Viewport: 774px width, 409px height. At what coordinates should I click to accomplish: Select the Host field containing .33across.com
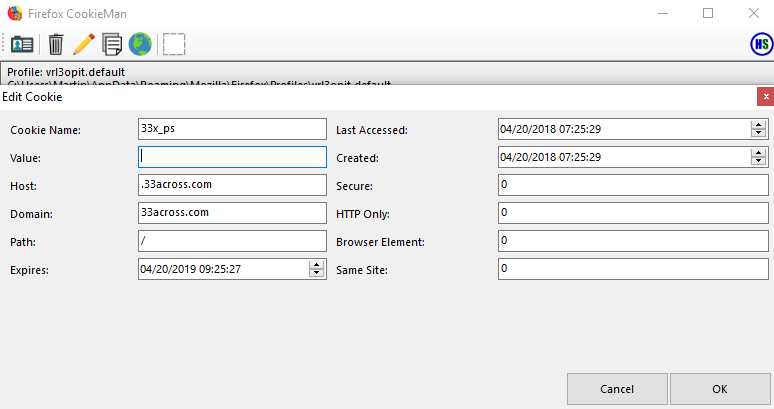232,185
